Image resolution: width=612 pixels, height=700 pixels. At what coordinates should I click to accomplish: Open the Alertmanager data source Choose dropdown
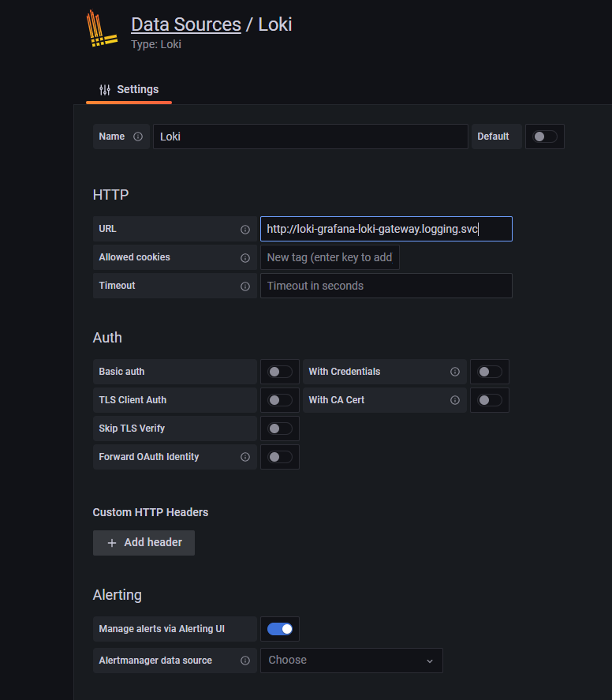tap(351, 661)
